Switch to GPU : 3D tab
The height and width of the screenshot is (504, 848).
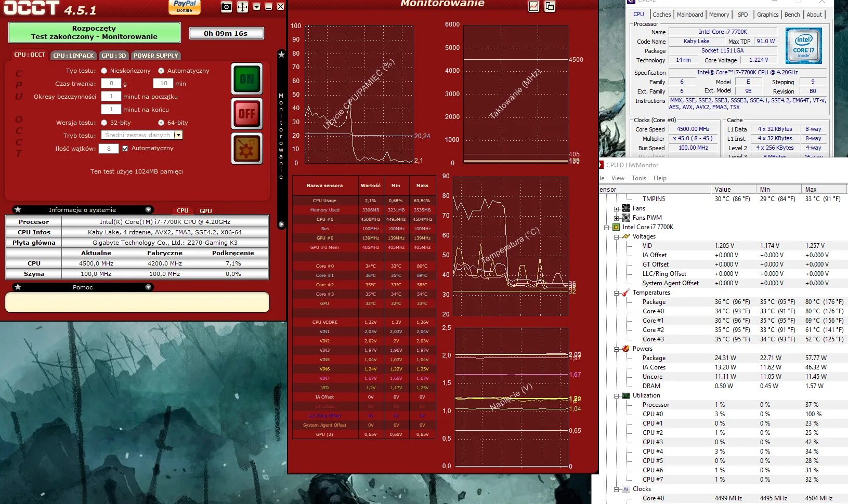tap(114, 55)
